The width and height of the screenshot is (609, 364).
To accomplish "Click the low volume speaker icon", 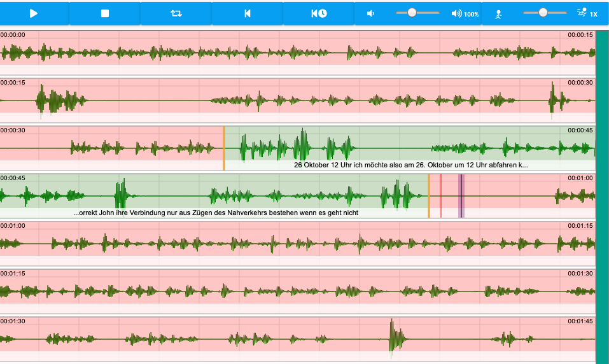I will click(371, 13).
